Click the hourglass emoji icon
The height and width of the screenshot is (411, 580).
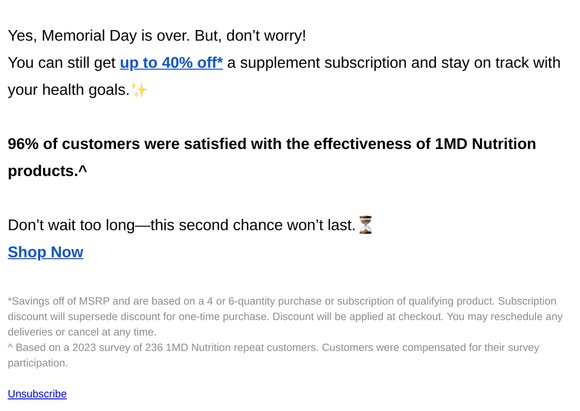point(365,225)
